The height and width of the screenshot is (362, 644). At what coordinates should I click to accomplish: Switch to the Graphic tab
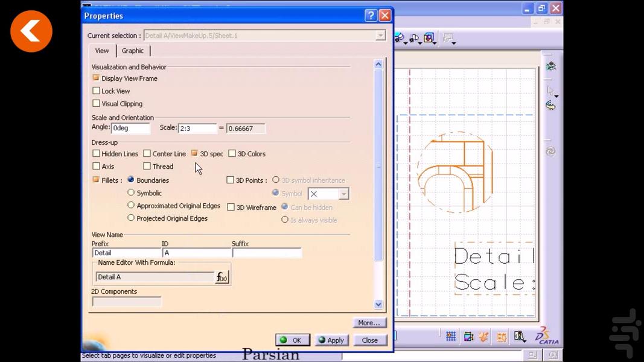tap(133, 51)
